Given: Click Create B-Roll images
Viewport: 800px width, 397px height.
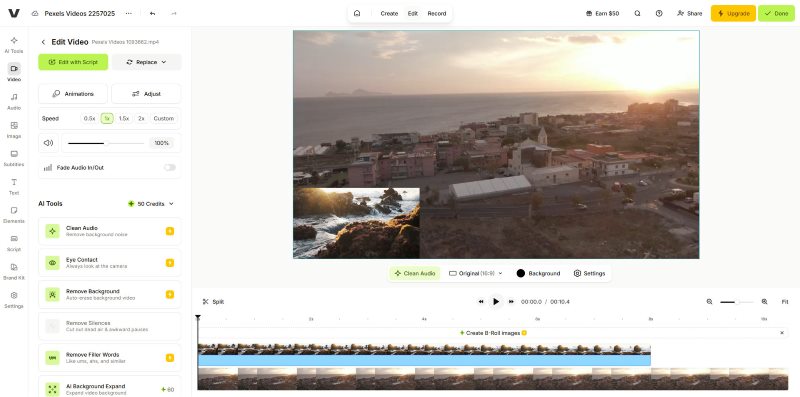Looking at the screenshot, I should click(493, 333).
